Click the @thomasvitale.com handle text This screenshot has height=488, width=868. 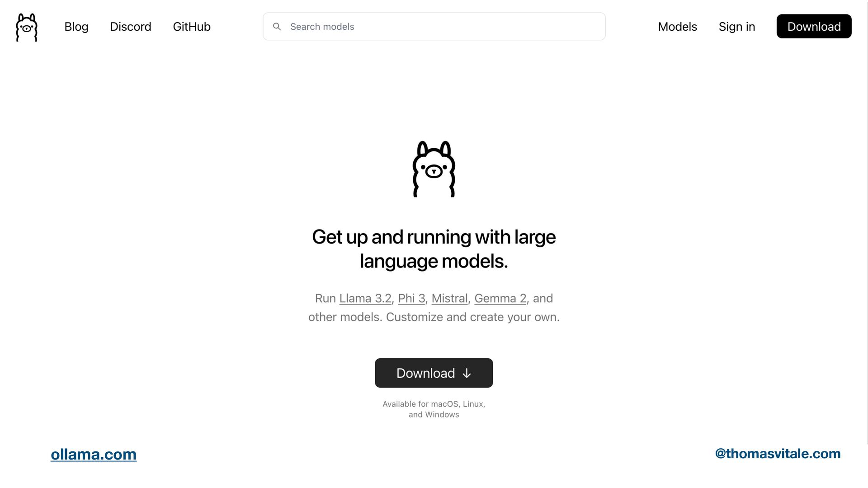click(x=778, y=454)
